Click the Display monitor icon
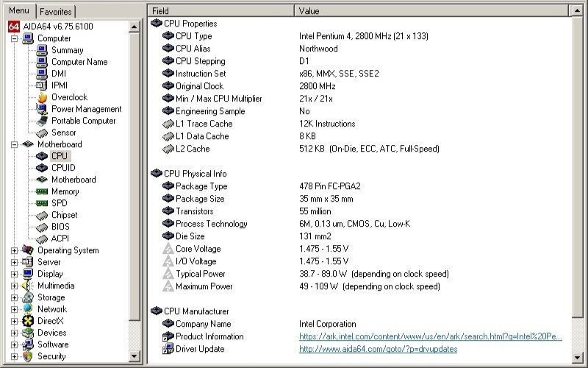This screenshot has width=588, height=368. click(x=28, y=274)
